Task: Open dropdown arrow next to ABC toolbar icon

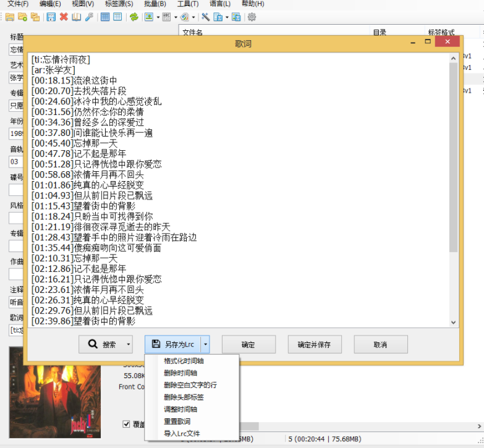Action: pos(176,17)
